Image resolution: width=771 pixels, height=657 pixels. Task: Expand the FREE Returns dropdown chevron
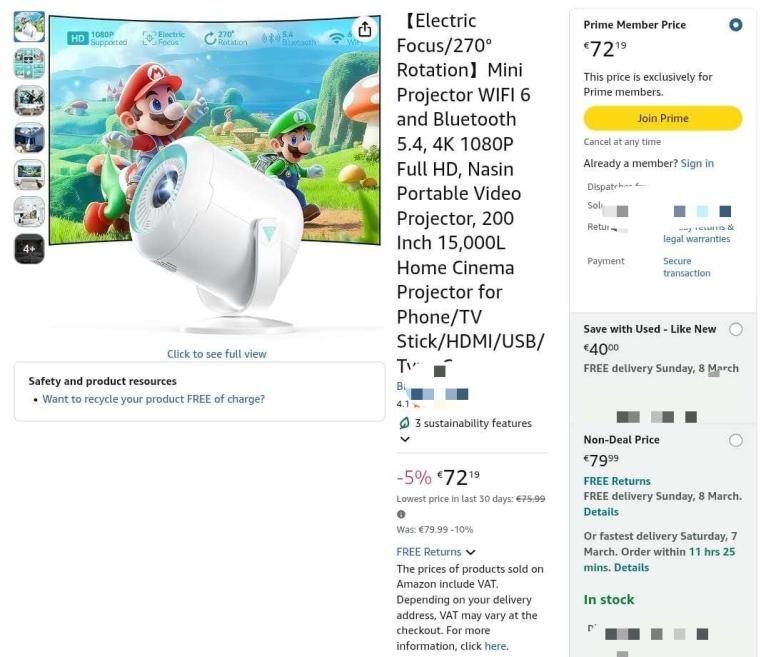click(471, 552)
